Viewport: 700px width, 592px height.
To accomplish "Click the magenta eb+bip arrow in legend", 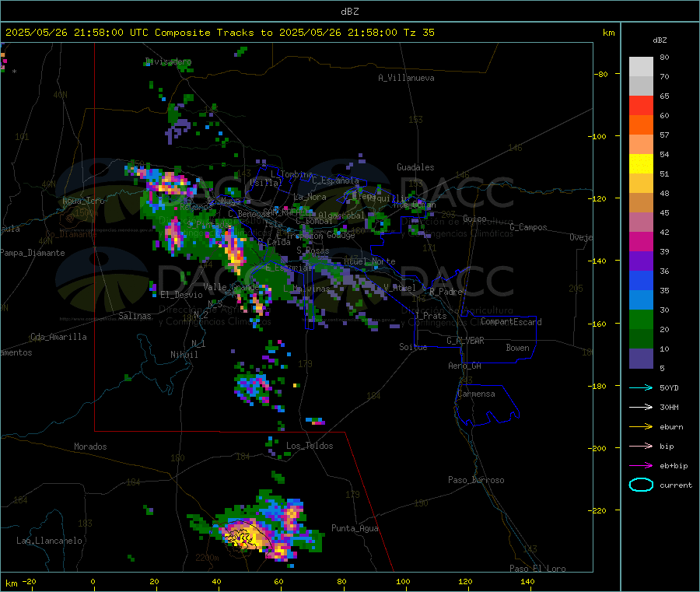I will pos(641,466).
